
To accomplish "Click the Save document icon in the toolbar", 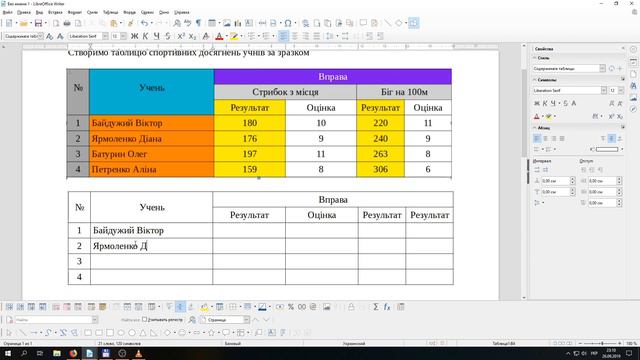I will (38, 23).
